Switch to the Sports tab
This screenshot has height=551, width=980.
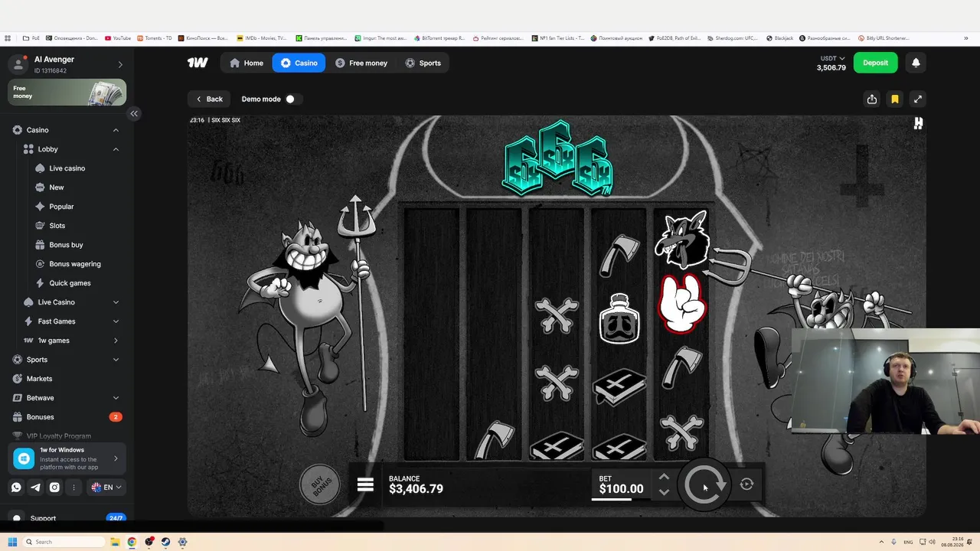point(423,63)
